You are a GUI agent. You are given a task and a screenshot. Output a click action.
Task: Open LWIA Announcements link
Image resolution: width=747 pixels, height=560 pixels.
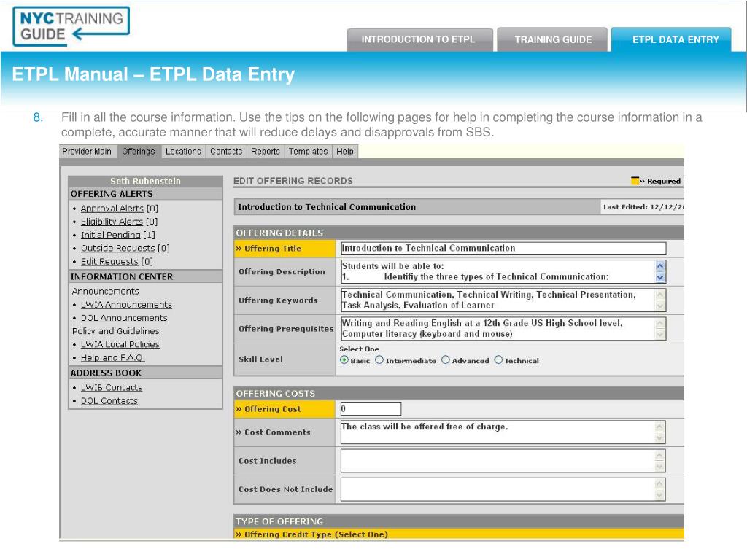[126, 305]
